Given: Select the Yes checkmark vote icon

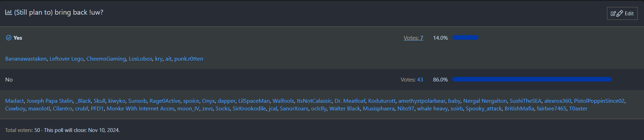Looking at the screenshot, I should point(9,38).
